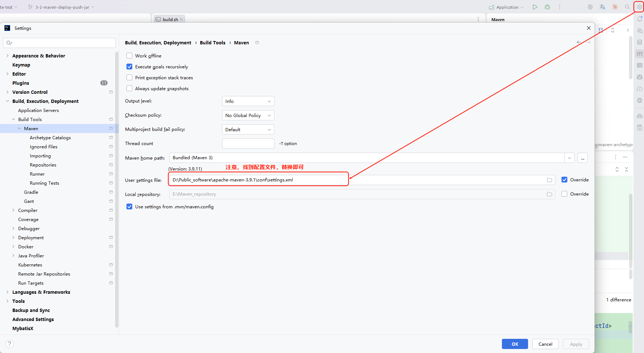Open the Application run configuration dropdown
The image size is (644, 353).
click(506, 7)
